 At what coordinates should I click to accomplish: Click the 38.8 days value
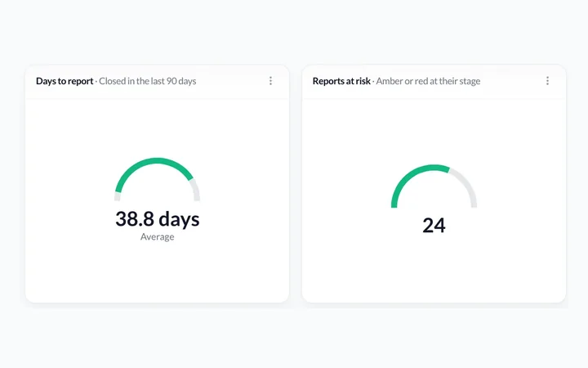[x=157, y=219]
